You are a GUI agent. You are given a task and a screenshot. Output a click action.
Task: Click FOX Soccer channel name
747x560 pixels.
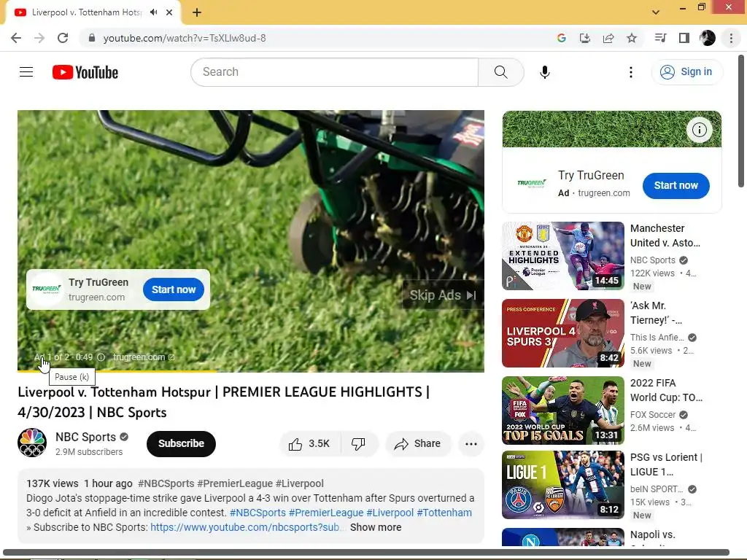[653, 415]
